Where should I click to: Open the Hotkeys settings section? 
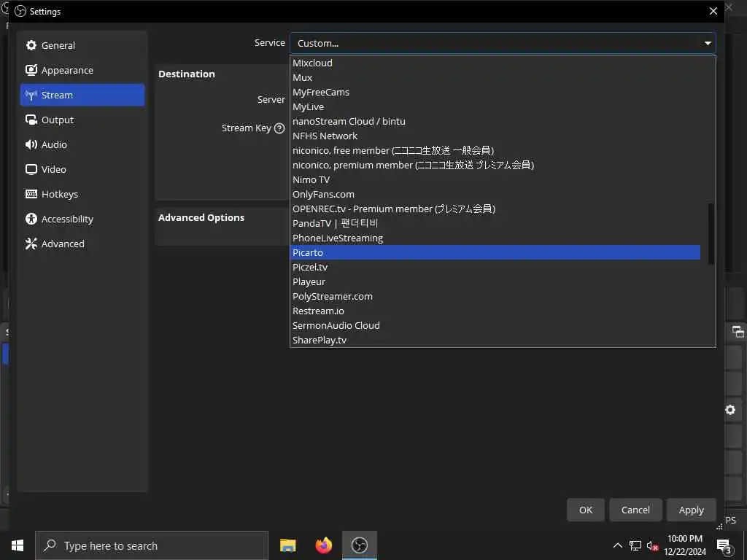coord(82,194)
